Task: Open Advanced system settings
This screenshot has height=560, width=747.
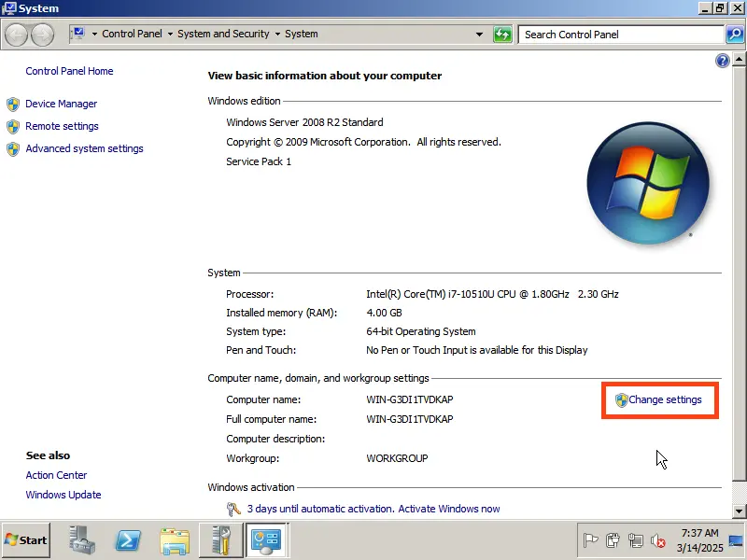Action: [x=84, y=148]
